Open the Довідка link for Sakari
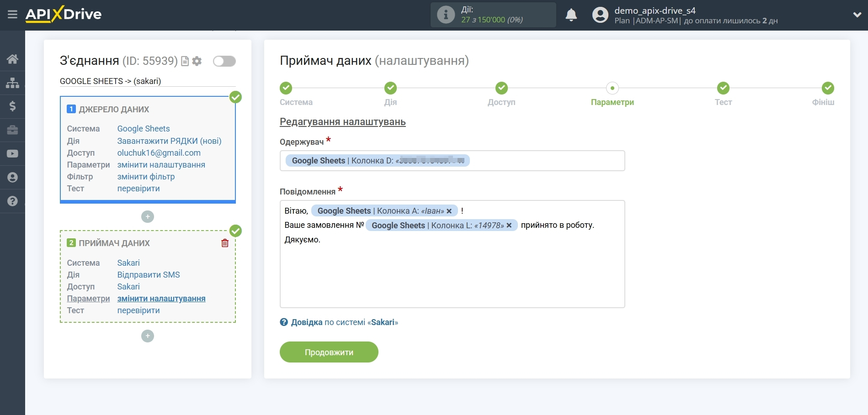The image size is (868, 415). coord(306,322)
